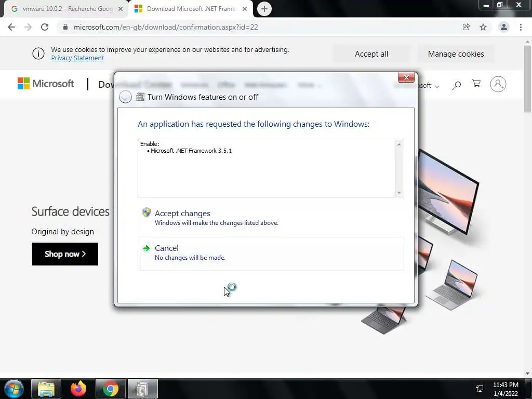Close the Turn Windows features dialog
The width and height of the screenshot is (532, 399).
(406, 77)
